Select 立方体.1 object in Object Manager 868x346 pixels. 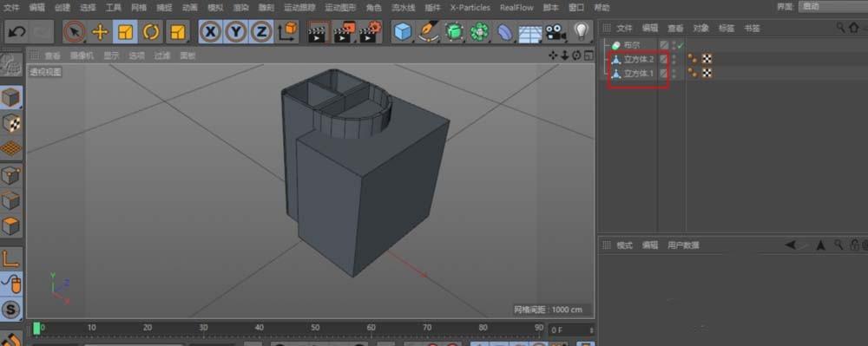639,73
